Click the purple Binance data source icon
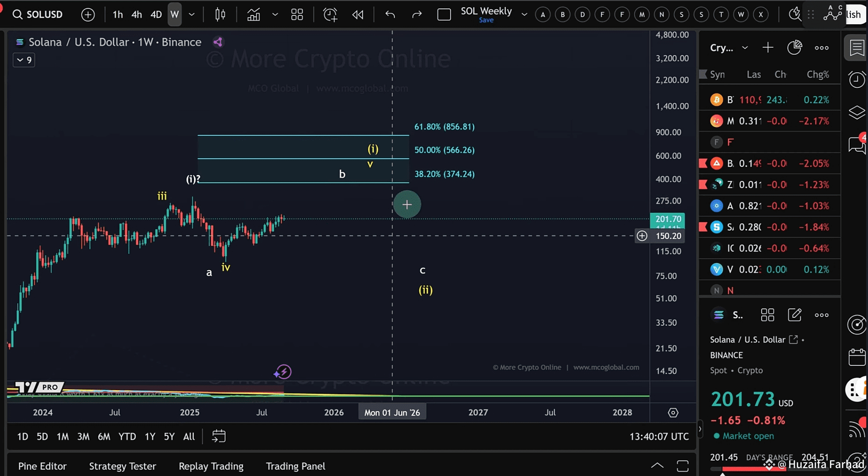Image resolution: width=868 pixels, height=476 pixels. [218, 42]
